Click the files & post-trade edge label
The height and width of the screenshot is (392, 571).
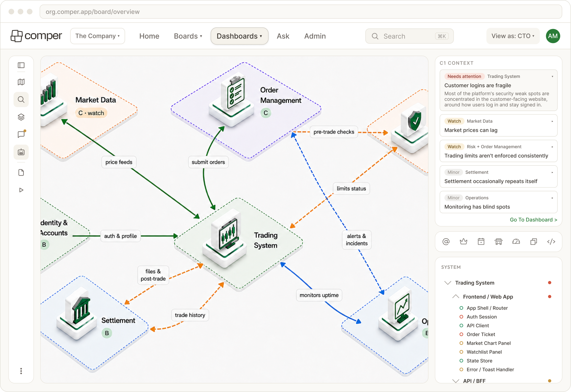click(x=153, y=275)
